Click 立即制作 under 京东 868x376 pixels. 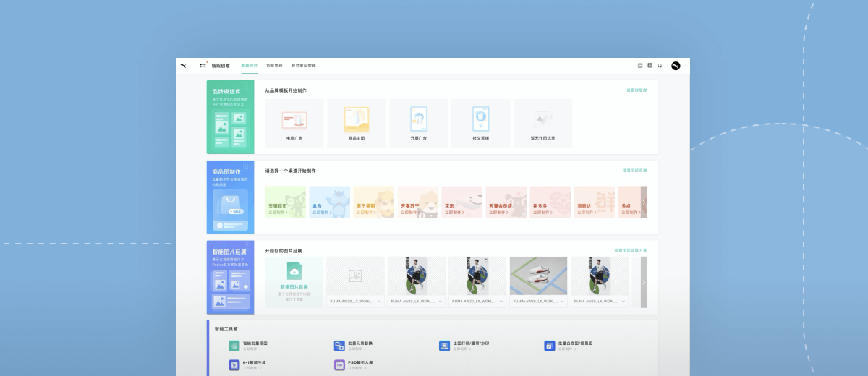point(454,213)
